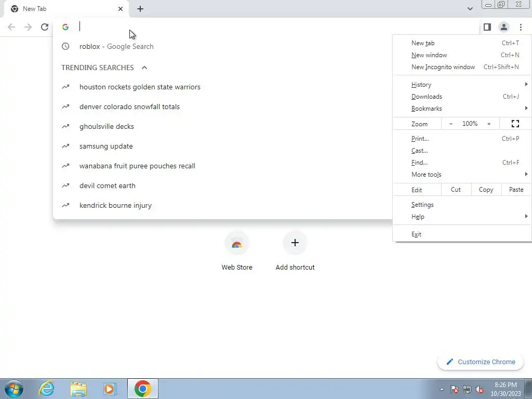Select New window from menu
Image resolution: width=532 pixels, height=399 pixels.
coord(462,55)
